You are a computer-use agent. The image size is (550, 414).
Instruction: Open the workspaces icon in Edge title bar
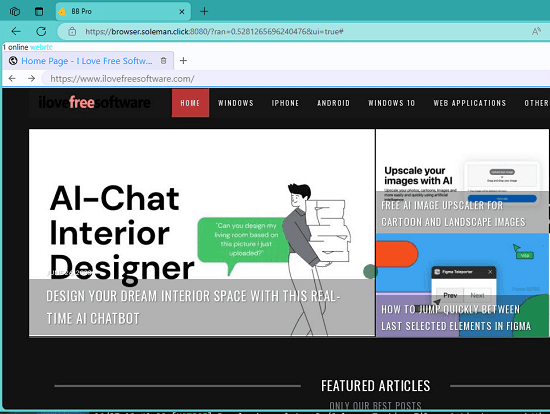pyautogui.click(x=15, y=12)
